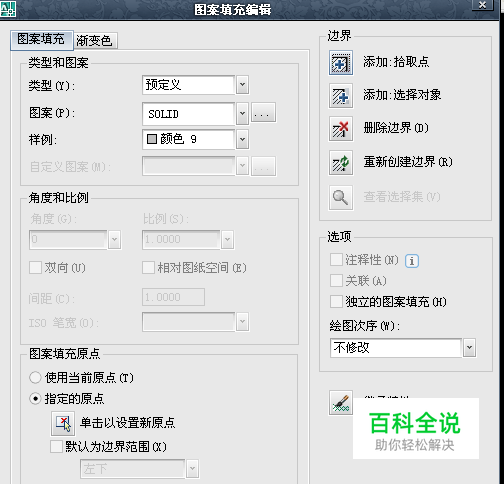Image resolution: width=504 pixels, height=484 pixels.
Task: Click the 添加:选择对象 label
Action: pyautogui.click(x=402, y=95)
